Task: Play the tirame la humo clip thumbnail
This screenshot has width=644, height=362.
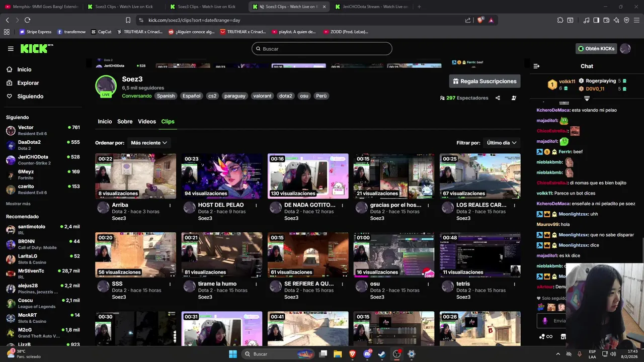Action: (x=222, y=255)
